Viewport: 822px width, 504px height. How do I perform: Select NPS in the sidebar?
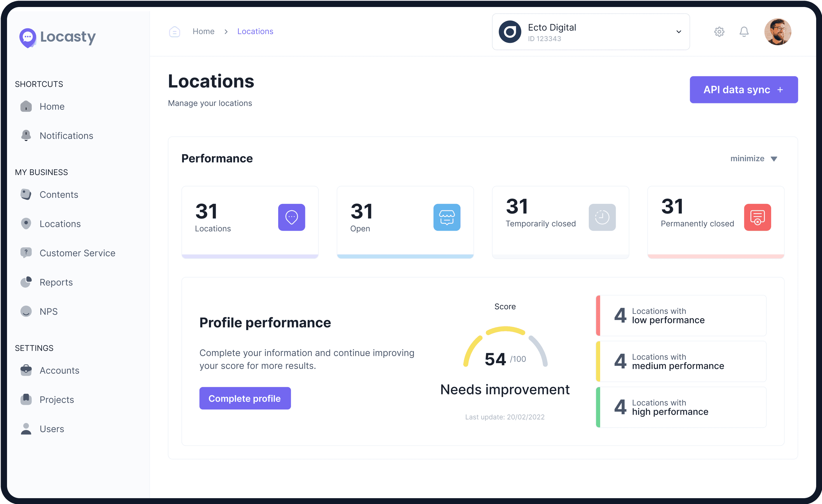click(x=48, y=311)
